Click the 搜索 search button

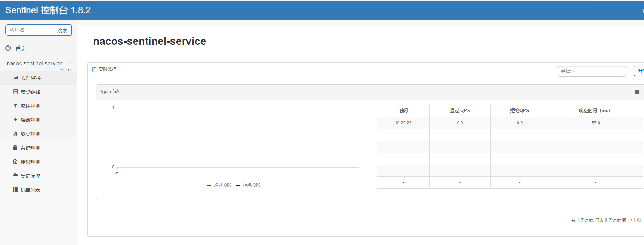coord(62,30)
